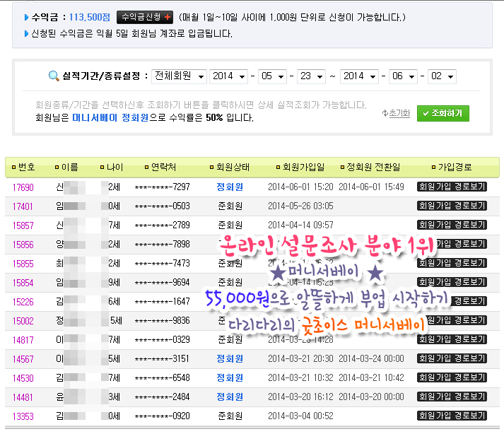The height and width of the screenshot is (434, 504).
Task: Click 회원가입 경로보기 for member 14567
Action: [452, 358]
